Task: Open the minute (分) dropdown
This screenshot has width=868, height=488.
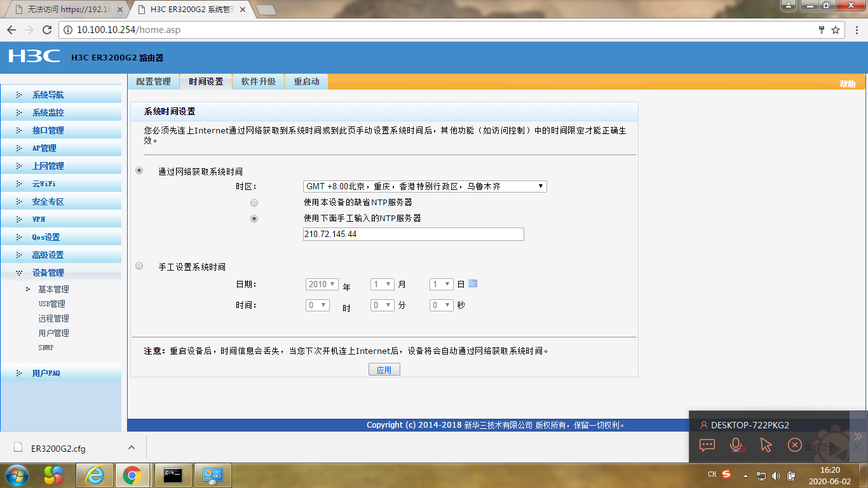Action: tap(383, 305)
